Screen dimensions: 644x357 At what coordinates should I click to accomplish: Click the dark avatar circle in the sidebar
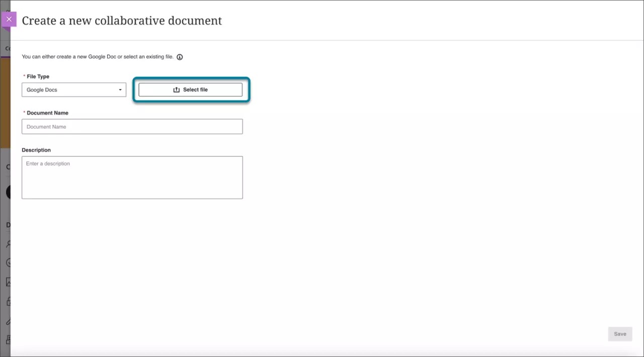[8, 192]
